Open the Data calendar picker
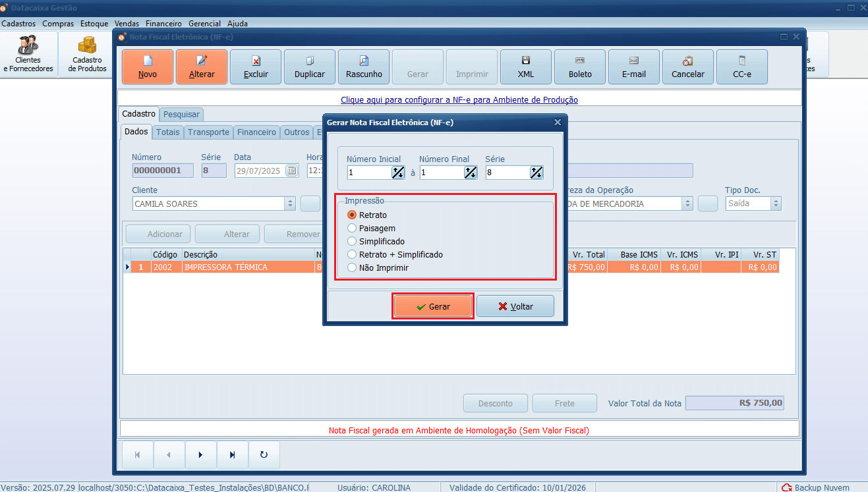The height and width of the screenshot is (492, 868). click(x=291, y=171)
